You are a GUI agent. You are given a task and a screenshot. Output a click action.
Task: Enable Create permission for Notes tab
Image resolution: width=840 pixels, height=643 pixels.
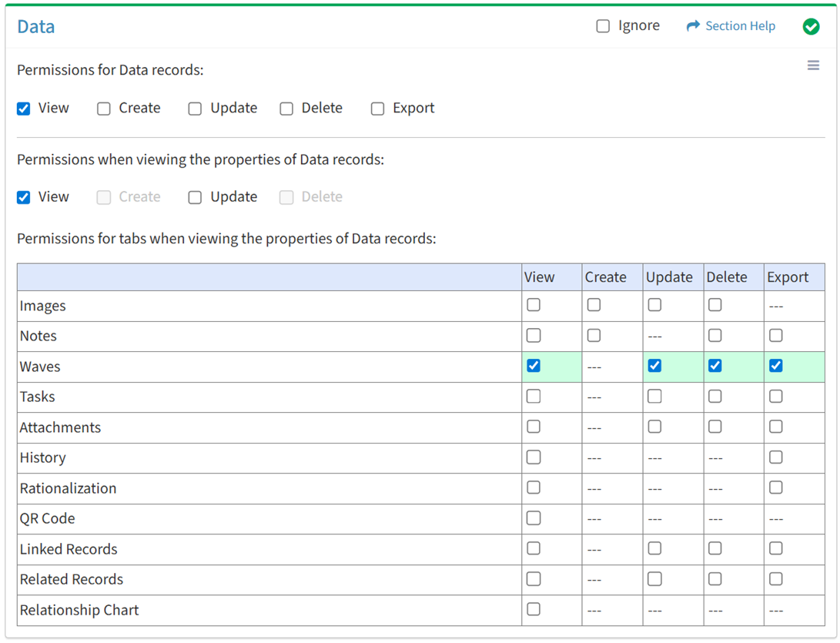click(x=594, y=336)
